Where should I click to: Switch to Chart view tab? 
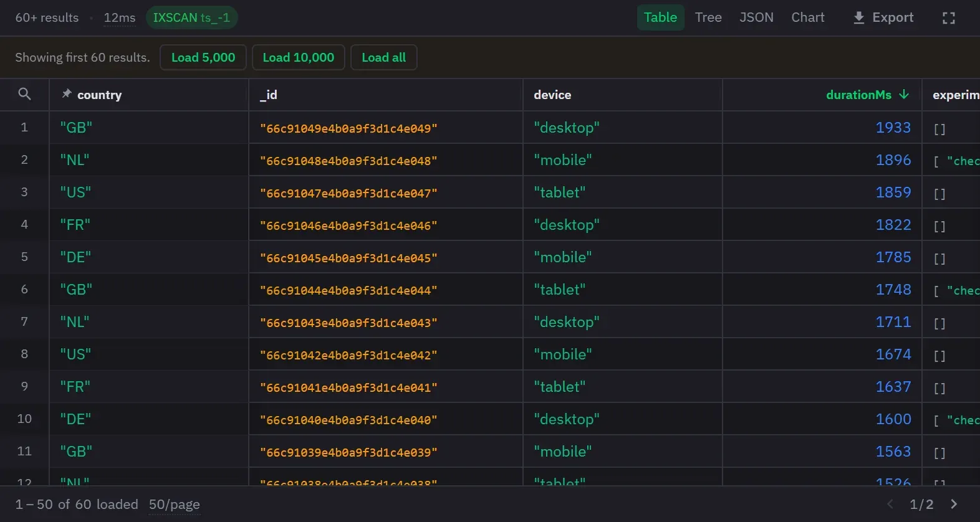(808, 17)
